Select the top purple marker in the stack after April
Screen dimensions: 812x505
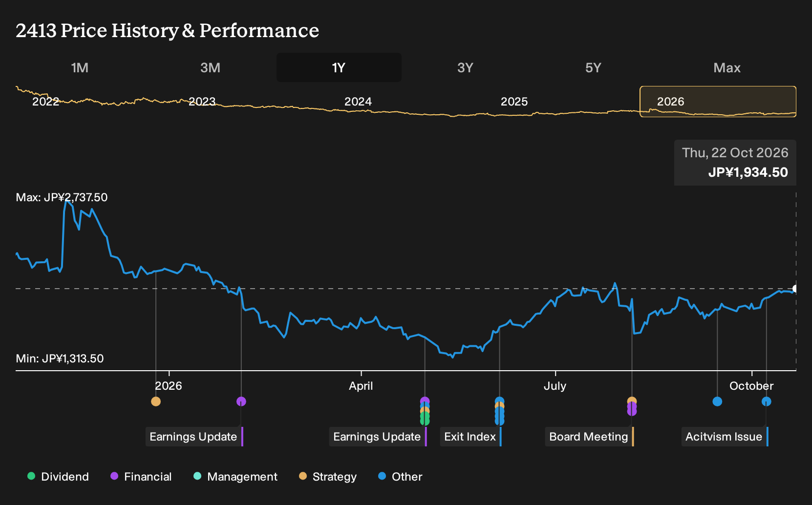(425, 401)
